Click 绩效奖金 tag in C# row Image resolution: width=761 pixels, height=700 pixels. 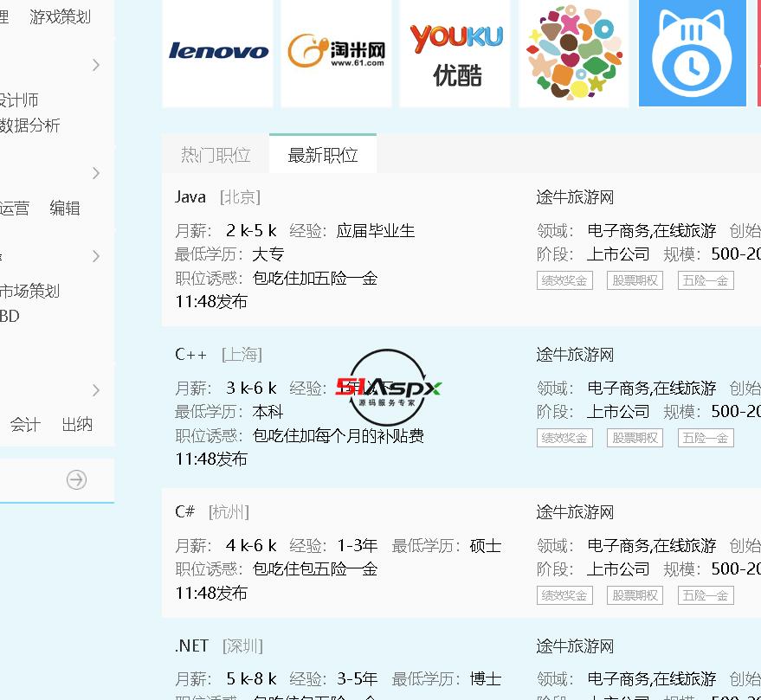[564, 595]
